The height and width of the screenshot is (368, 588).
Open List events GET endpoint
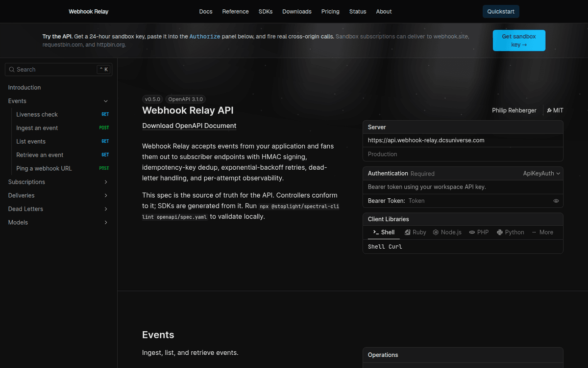click(x=62, y=141)
